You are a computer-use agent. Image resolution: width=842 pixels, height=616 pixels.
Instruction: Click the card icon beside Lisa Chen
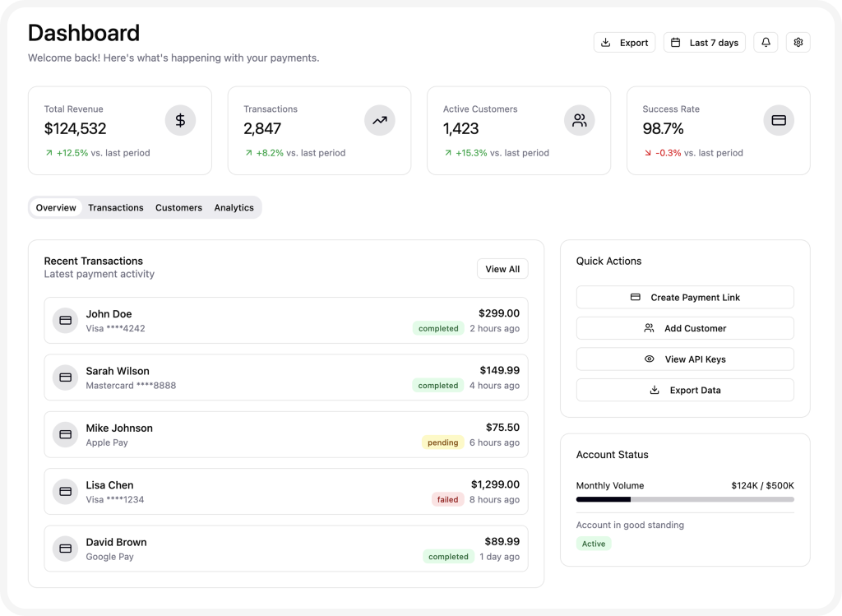66,492
